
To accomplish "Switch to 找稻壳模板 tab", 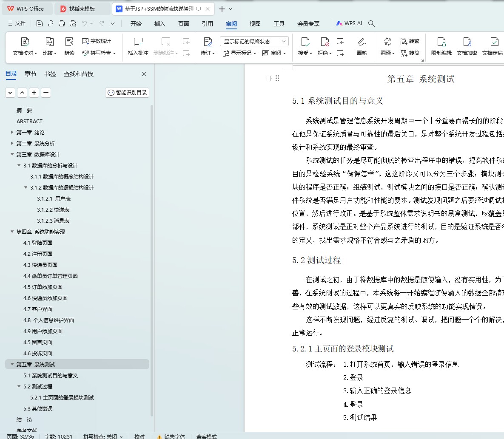I will (x=82, y=9).
